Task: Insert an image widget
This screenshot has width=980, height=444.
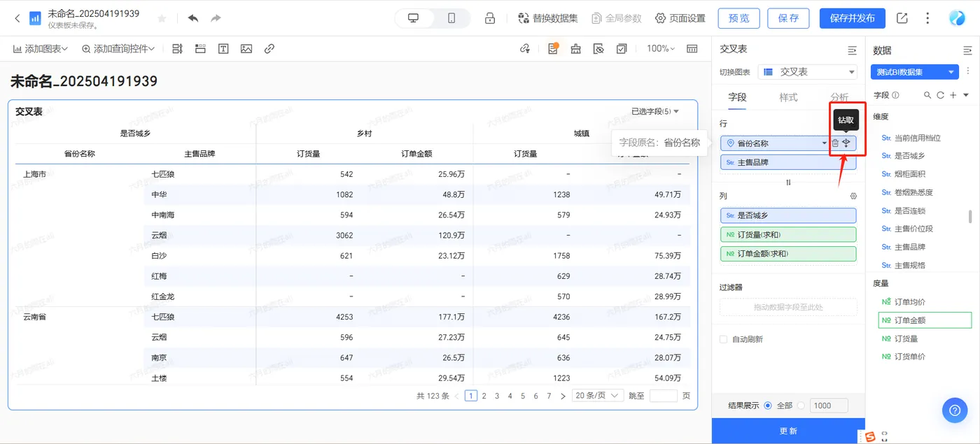Action: coord(246,49)
